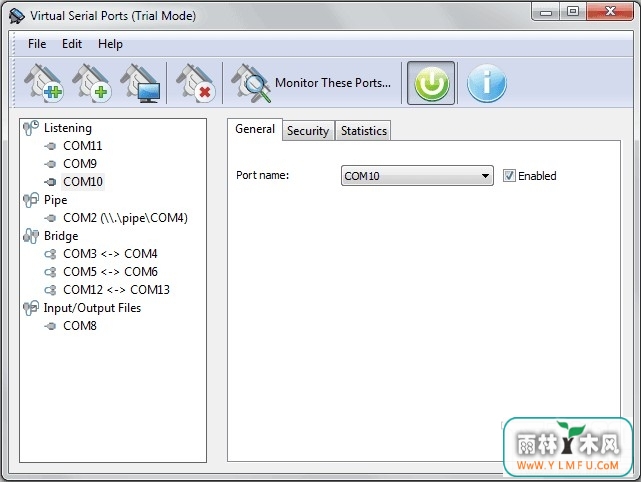Click the bridge icon beside COM3 <-> COM4
This screenshot has width=641, height=482.
pos(50,254)
